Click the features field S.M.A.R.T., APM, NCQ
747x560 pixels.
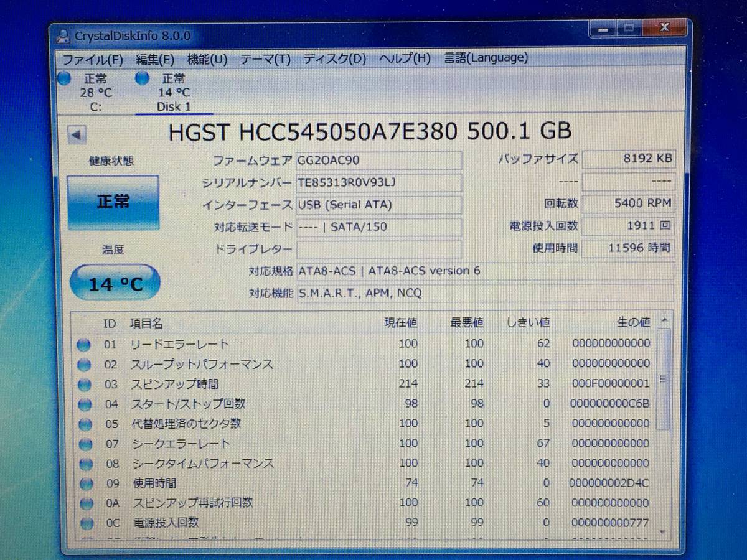[x=486, y=293]
